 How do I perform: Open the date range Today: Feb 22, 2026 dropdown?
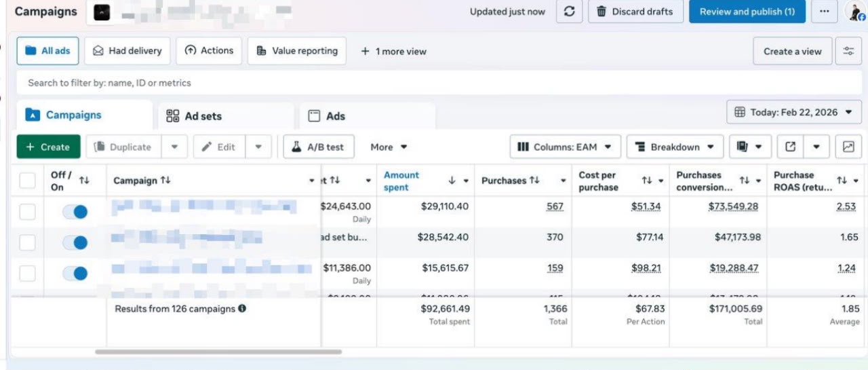tap(794, 112)
